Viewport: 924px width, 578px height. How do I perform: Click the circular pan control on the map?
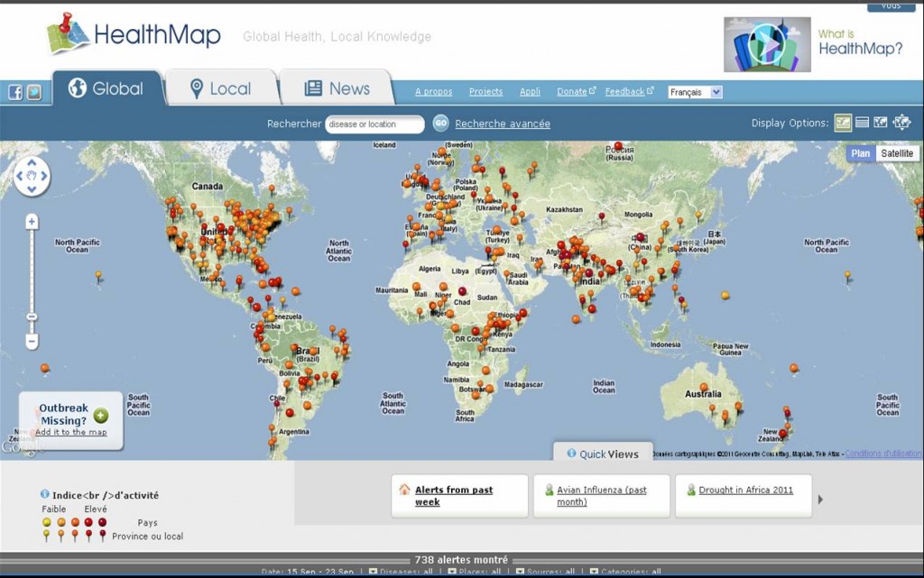click(x=32, y=177)
